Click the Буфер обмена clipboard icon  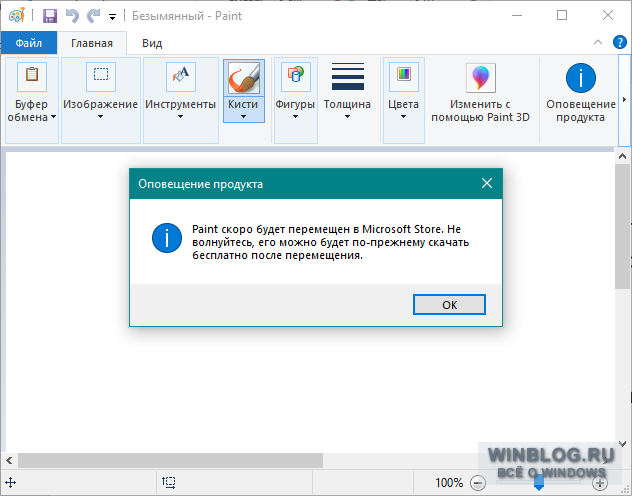pos(32,76)
